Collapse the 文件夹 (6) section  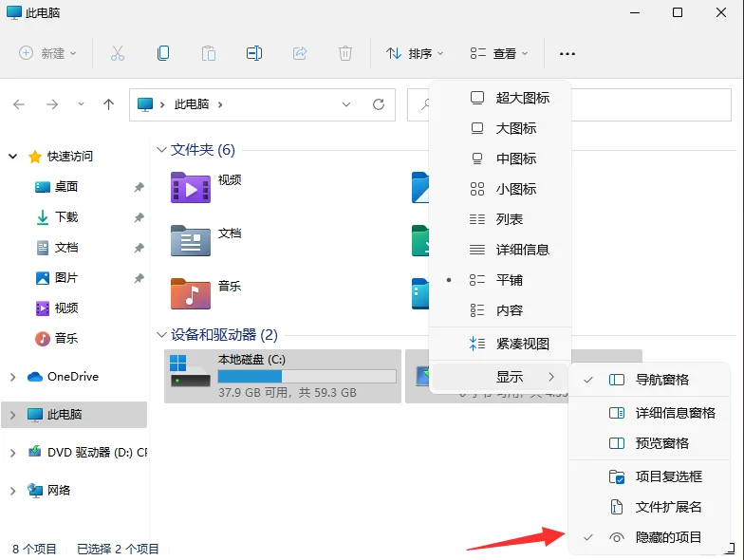pyautogui.click(x=159, y=150)
